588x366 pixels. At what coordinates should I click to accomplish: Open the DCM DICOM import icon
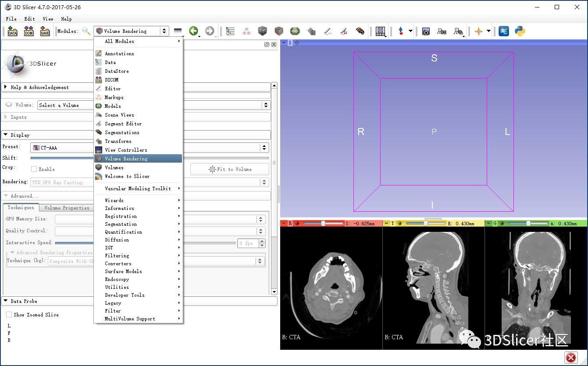tap(29, 31)
